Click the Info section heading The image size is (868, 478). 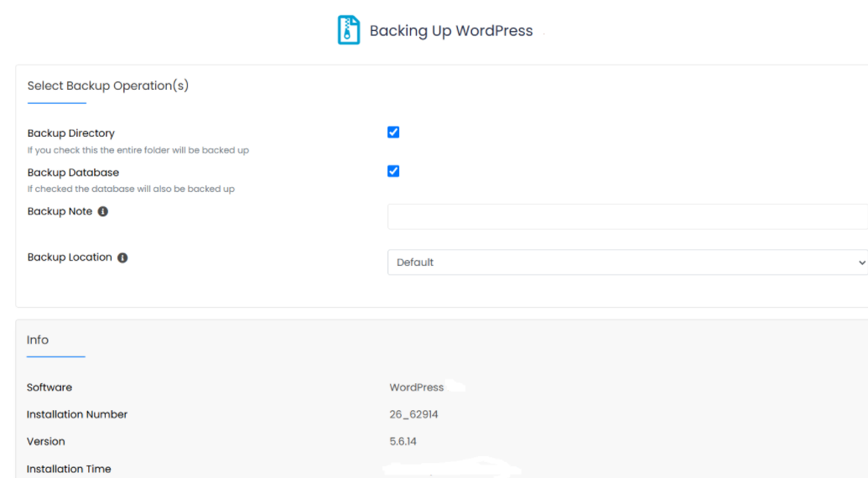(x=38, y=340)
